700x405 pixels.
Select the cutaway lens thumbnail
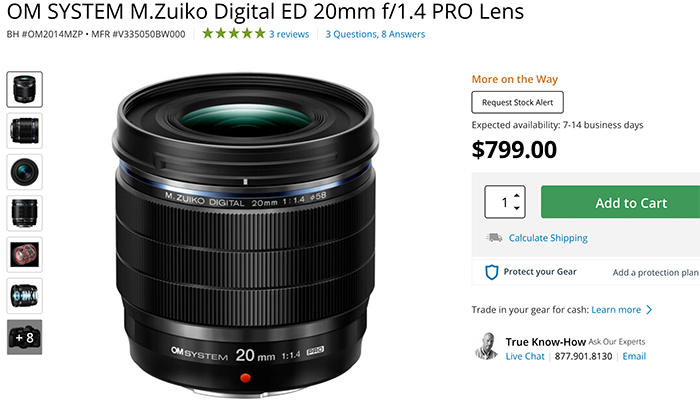pos(25,296)
